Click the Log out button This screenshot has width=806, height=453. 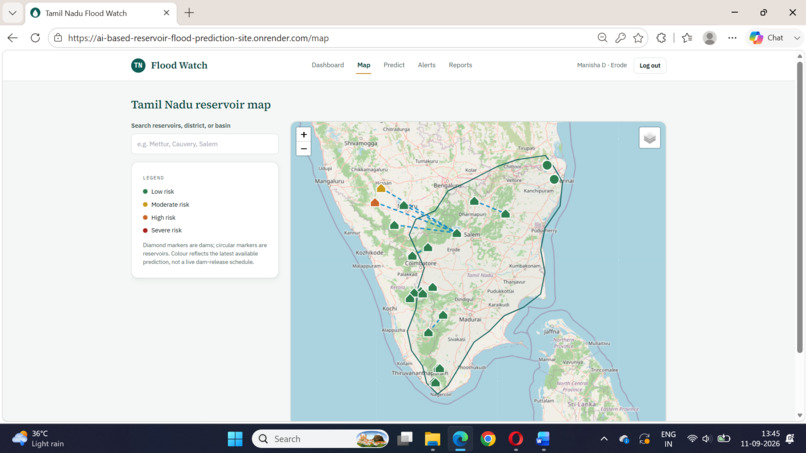click(x=650, y=65)
